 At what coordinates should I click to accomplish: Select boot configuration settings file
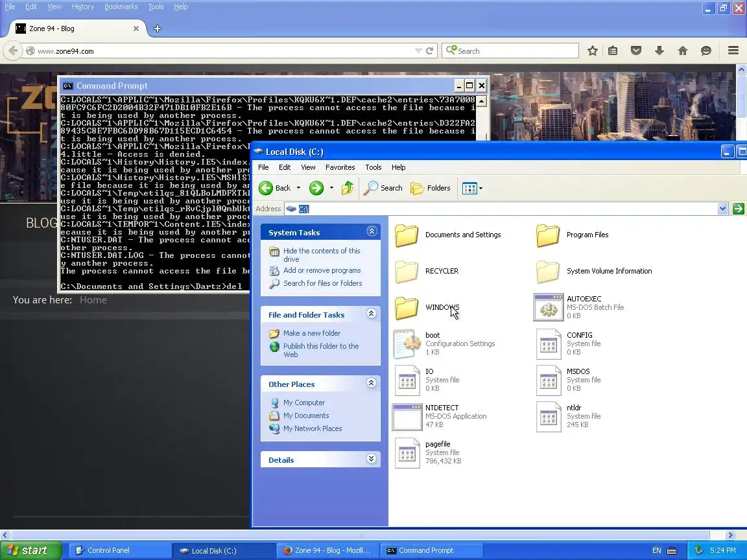444,344
